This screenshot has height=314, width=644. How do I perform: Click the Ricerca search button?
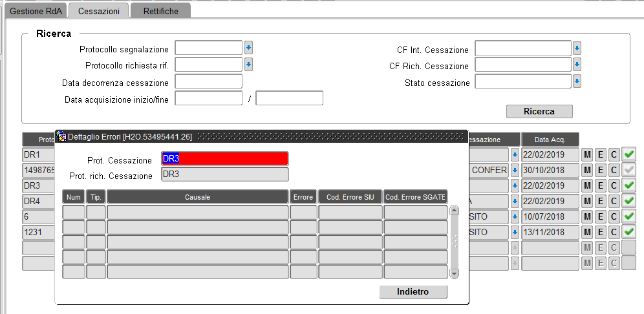[x=539, y=111]
